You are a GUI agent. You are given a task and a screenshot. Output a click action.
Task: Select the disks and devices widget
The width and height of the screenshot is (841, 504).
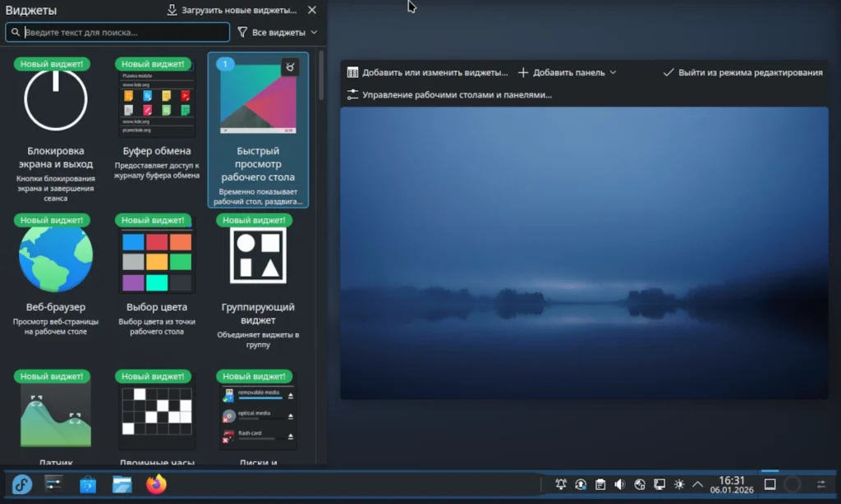click(258, 415)
